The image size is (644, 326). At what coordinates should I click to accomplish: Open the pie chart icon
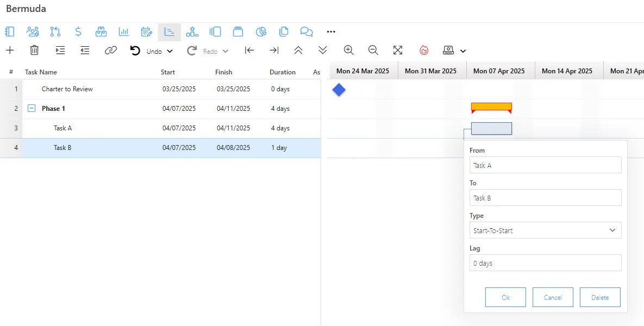coord(261,32)
